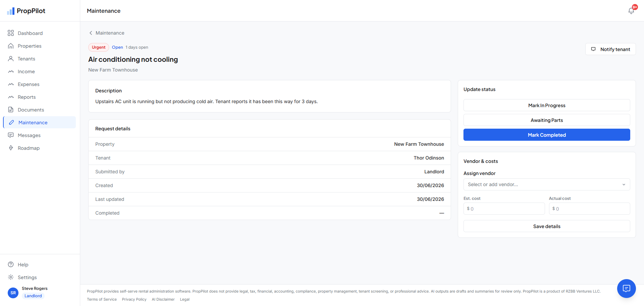This screenshot has height=306, width=644.
Task: Open AI Disclaimer link
Action: [x=163, y=299]
